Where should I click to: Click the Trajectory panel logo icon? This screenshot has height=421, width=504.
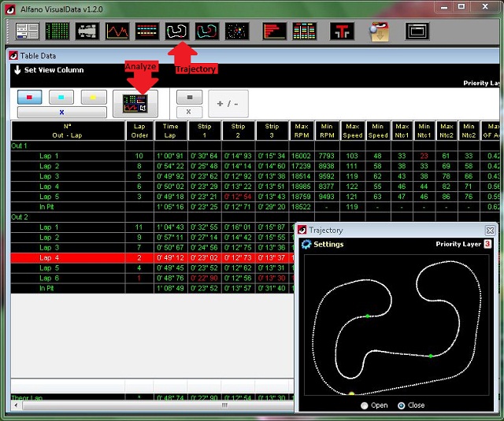[x=302, y=230]
